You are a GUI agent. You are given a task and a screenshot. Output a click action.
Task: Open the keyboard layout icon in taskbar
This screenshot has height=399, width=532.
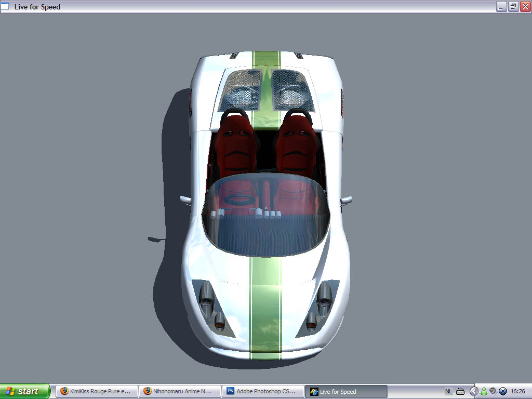click(x=460, y=392)
